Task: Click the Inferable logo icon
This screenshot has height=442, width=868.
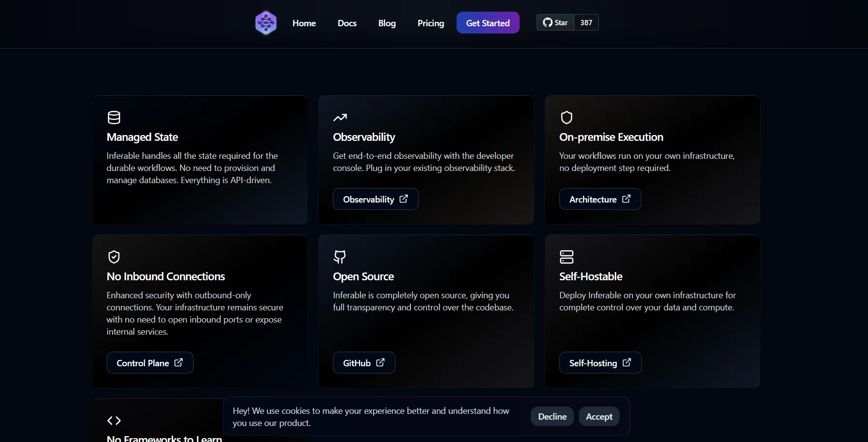Action: tap(266, 23)
